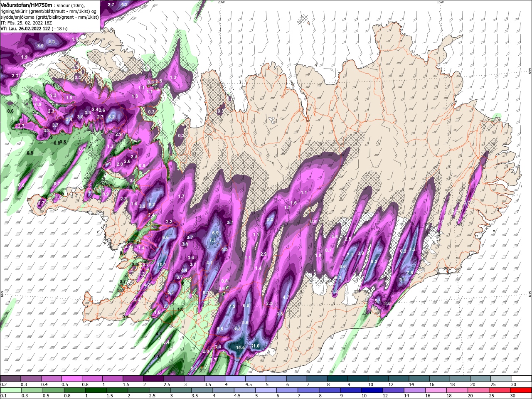Screen dimensions: 532x399
Task: Click the bottom-row rain swatch between 3 and 3.5
Action: point(181,390)
